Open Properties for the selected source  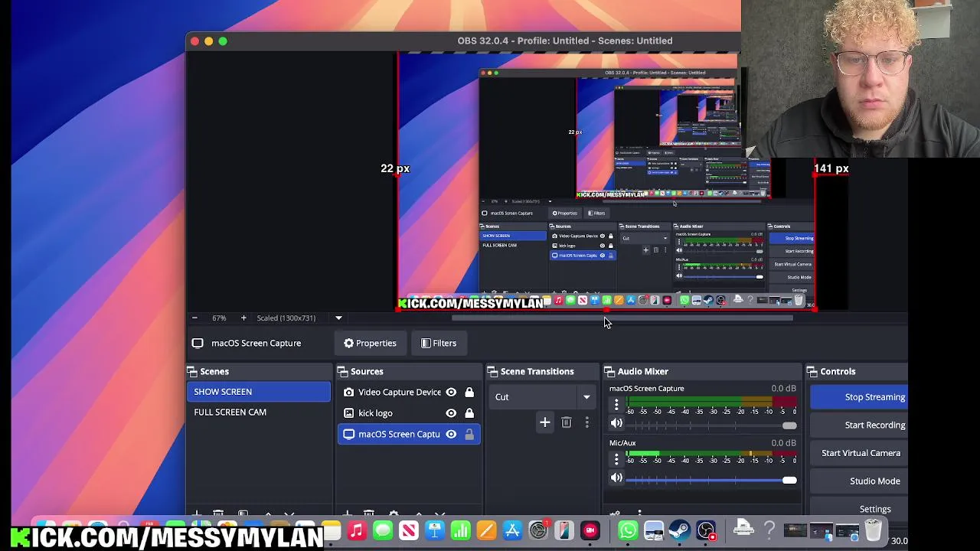(370, 343)
